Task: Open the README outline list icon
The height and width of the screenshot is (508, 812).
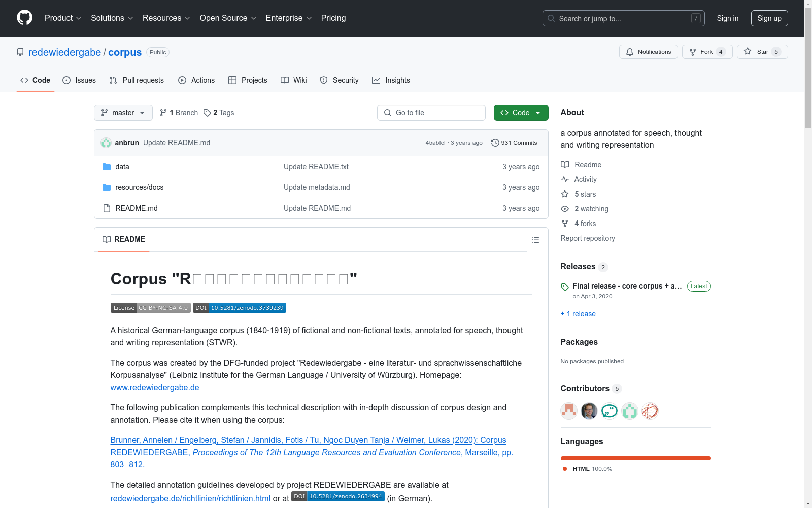Action: click(x=535, y=240)
